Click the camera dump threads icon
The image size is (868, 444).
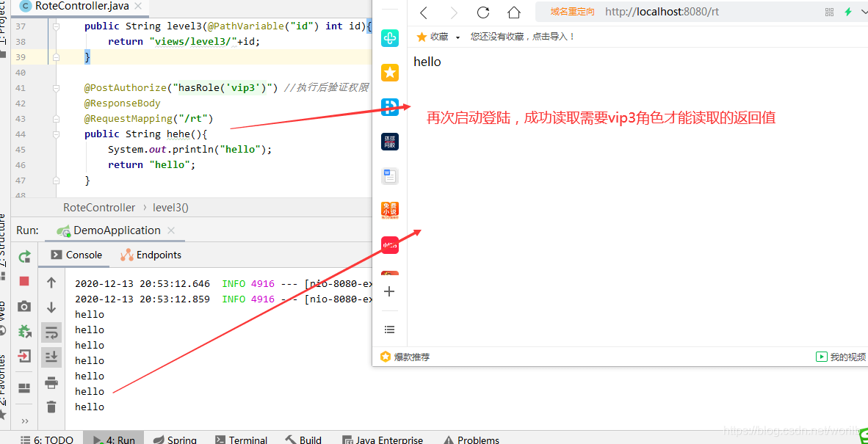coord(24,306)
